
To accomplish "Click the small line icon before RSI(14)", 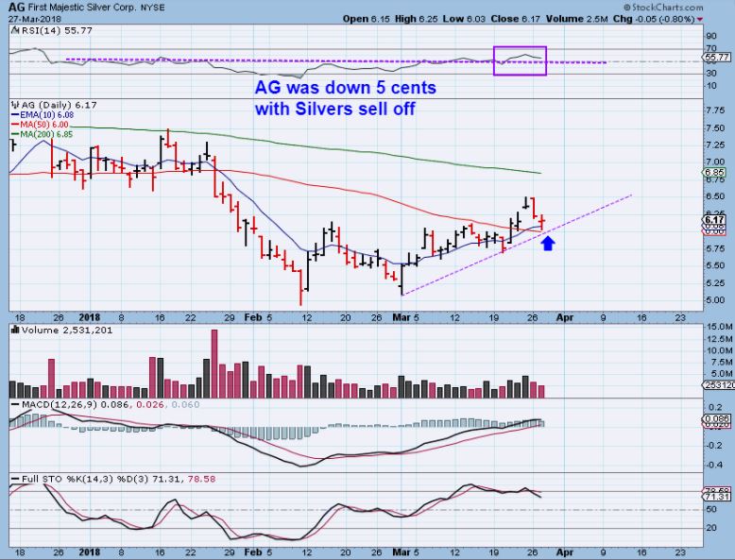I will pyautogui.click(x=14, y=30).
